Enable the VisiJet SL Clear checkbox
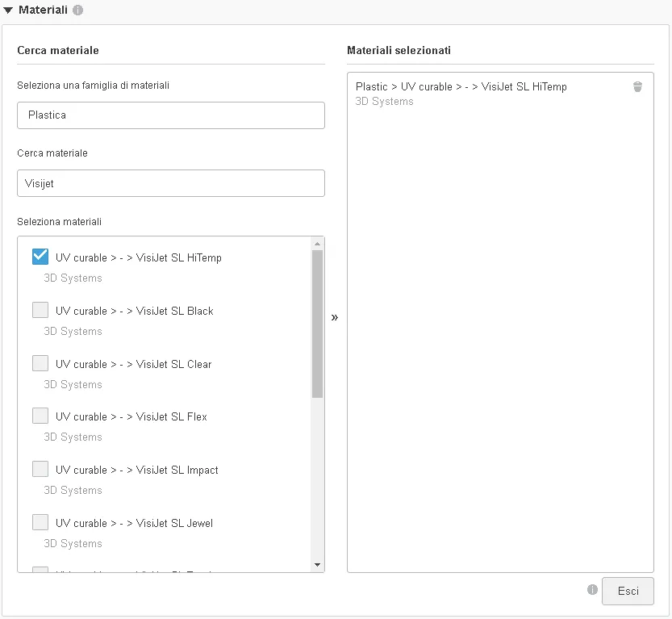This screenshot has height=619, width=672. click(40, 363)
